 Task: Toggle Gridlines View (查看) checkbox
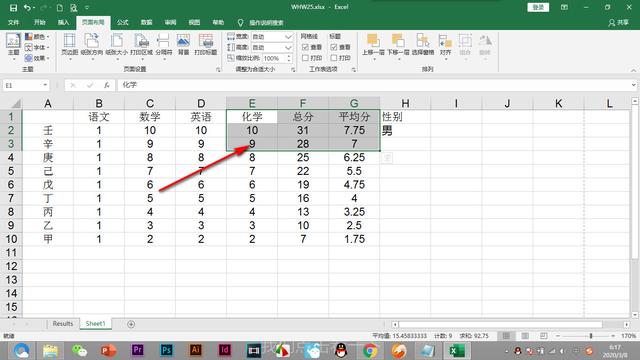pos(305,47)
